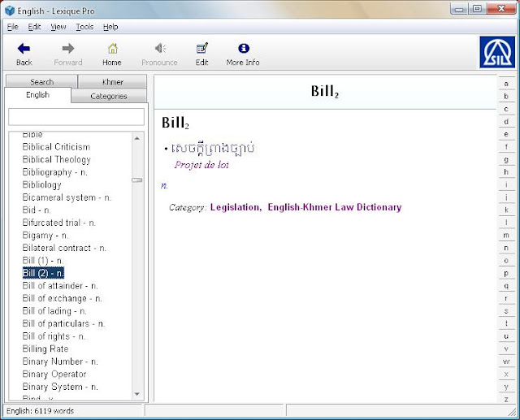Open the Home page icon
This screenshot has width=520, height=420.
pos(112,49)
